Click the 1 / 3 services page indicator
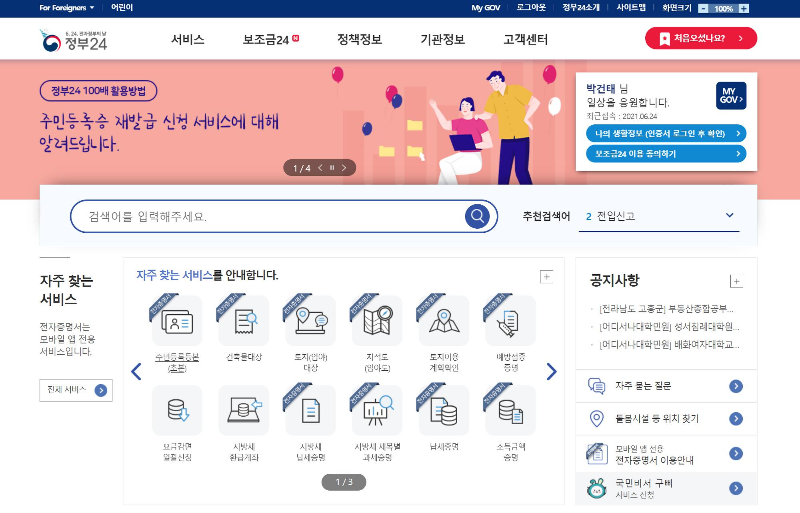Viewport: 800px width, 513px height. 344,482
